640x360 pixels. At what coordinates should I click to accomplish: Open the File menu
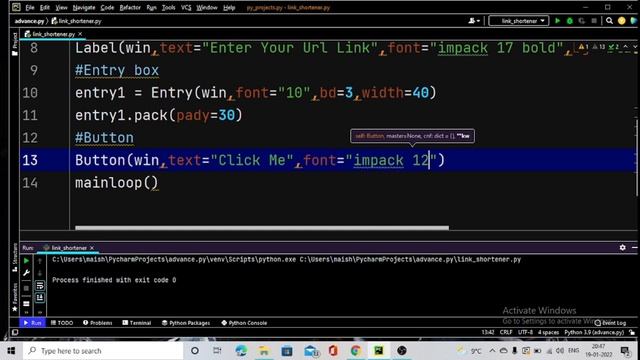[30, 7]
